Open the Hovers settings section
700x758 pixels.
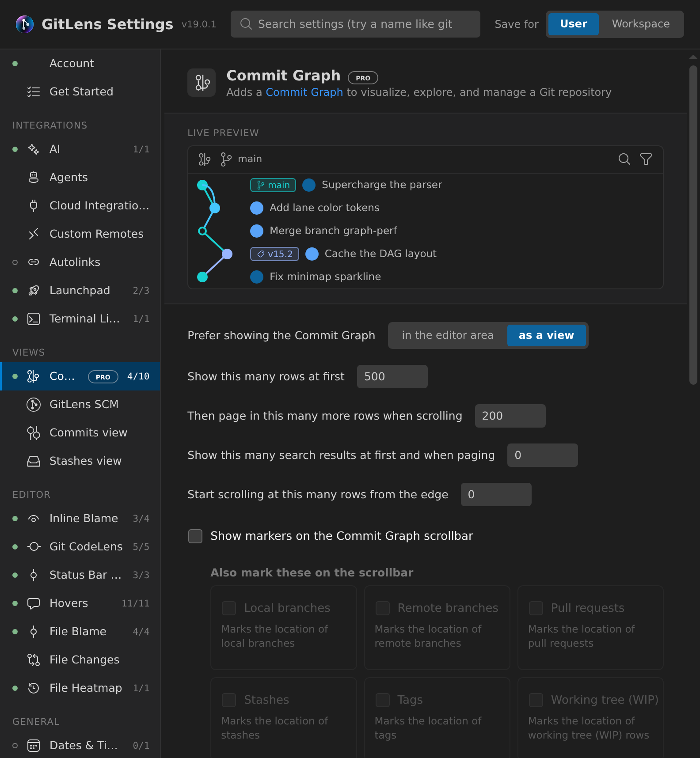point(80,603)
